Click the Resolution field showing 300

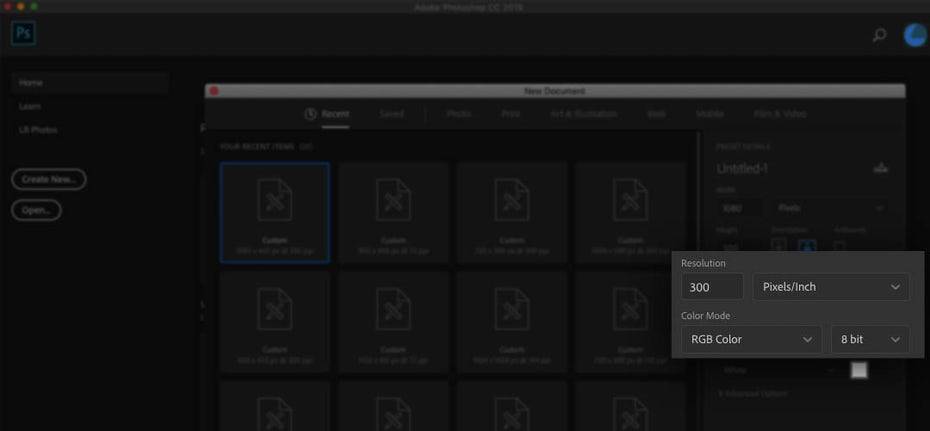click(712, 287)
